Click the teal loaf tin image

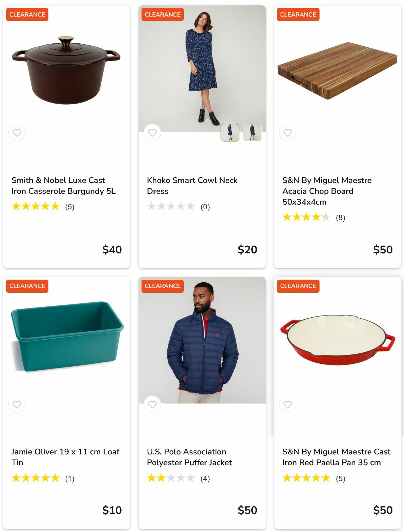[67, 336]
